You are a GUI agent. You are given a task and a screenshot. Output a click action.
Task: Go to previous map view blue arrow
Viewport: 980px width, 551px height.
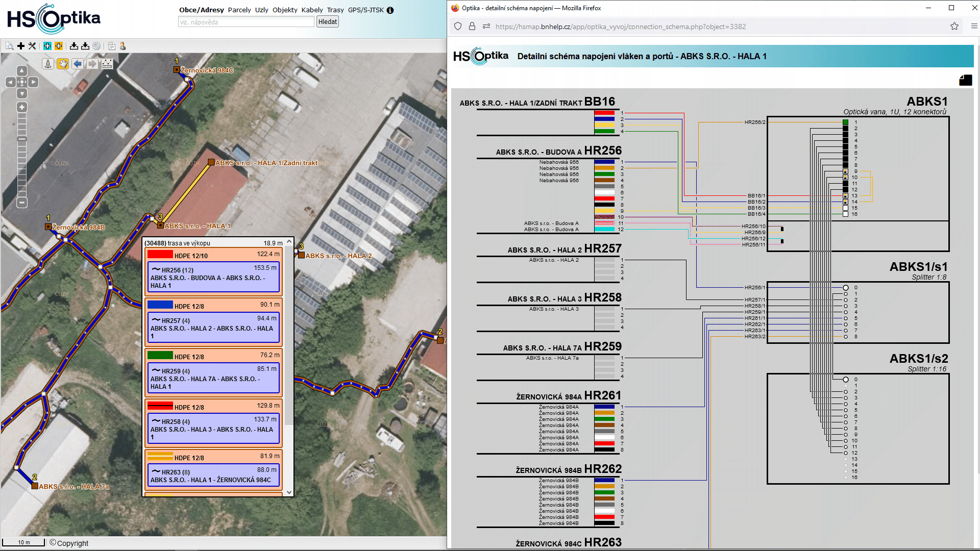point(78,64)
